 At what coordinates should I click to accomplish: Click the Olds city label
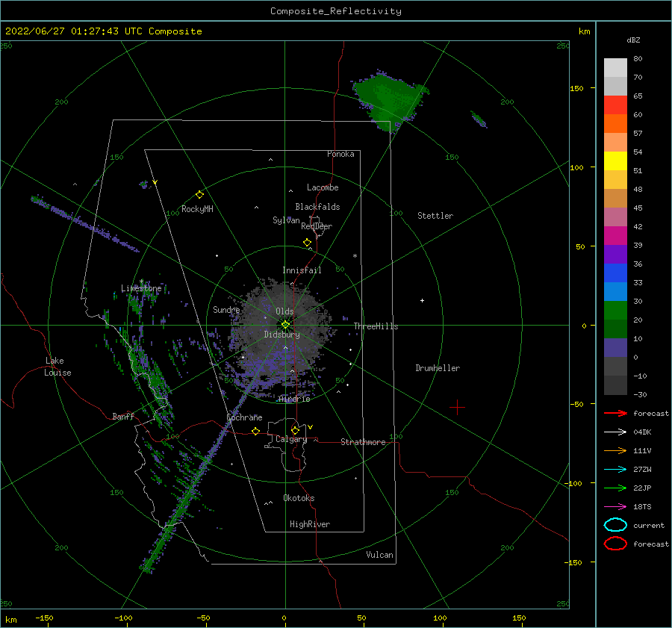tap(284, 311)
